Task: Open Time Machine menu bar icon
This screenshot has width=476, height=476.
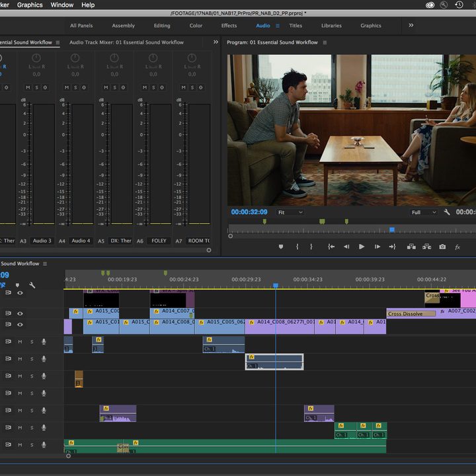Action: 459,5
